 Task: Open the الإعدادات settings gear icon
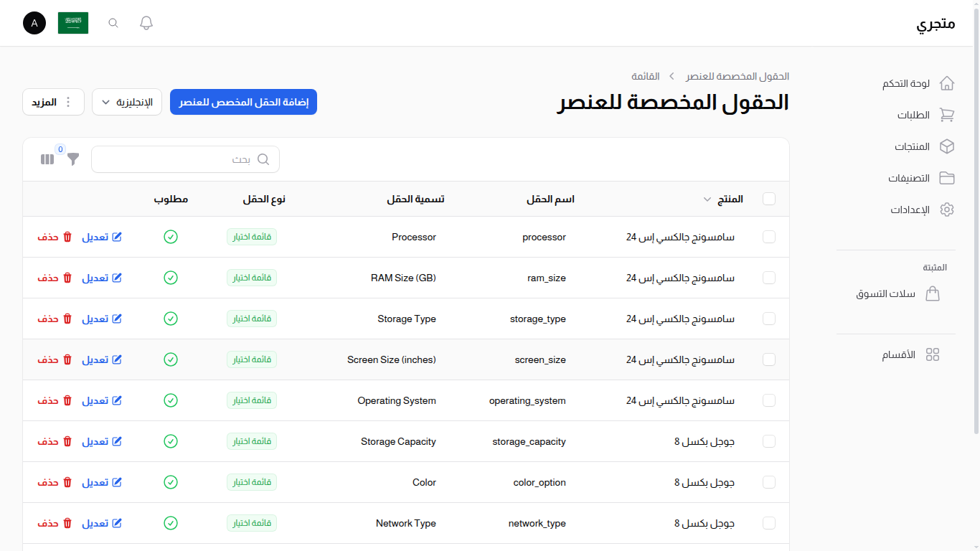click(x=947, y=209)
